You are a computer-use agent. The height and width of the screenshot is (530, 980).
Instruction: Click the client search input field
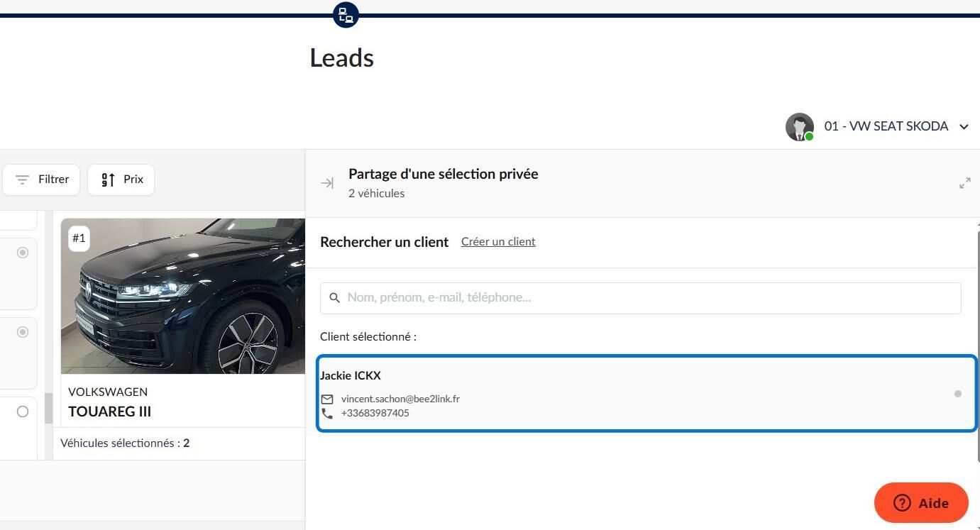tap(641, 298)
